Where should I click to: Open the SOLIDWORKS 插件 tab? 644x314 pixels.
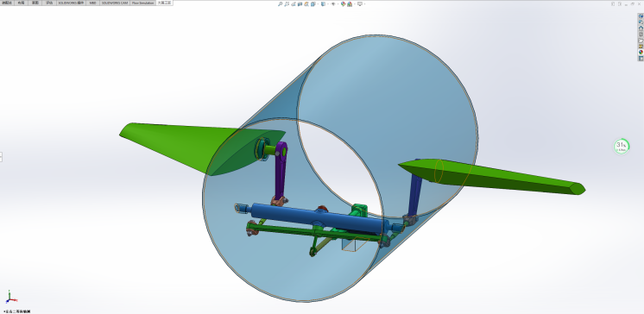pos(72,3)
